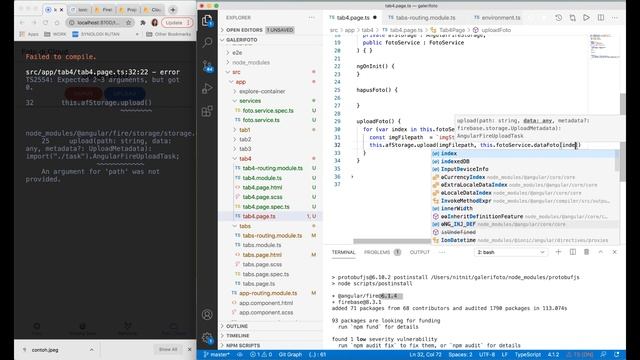640x360 pixels.
Task: Expand the NPM SCRIPTS section
Action: coord(271,345)
